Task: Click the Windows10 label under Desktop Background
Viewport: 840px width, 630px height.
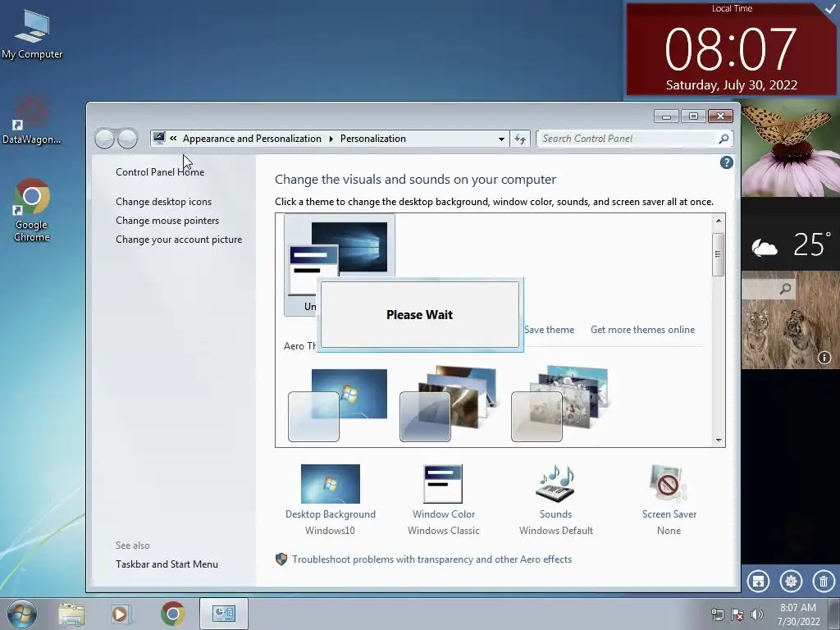Action: click(x=330, y=531)
